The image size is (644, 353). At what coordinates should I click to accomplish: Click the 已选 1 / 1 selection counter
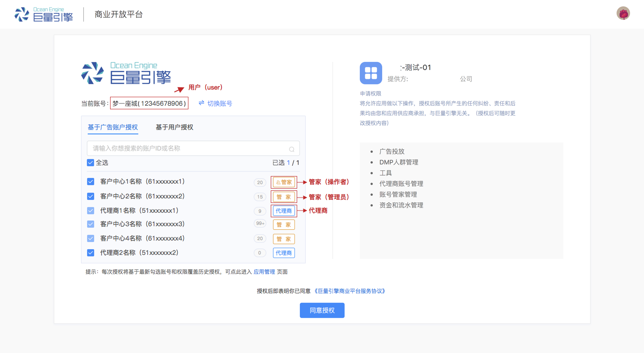click(286, 163)
